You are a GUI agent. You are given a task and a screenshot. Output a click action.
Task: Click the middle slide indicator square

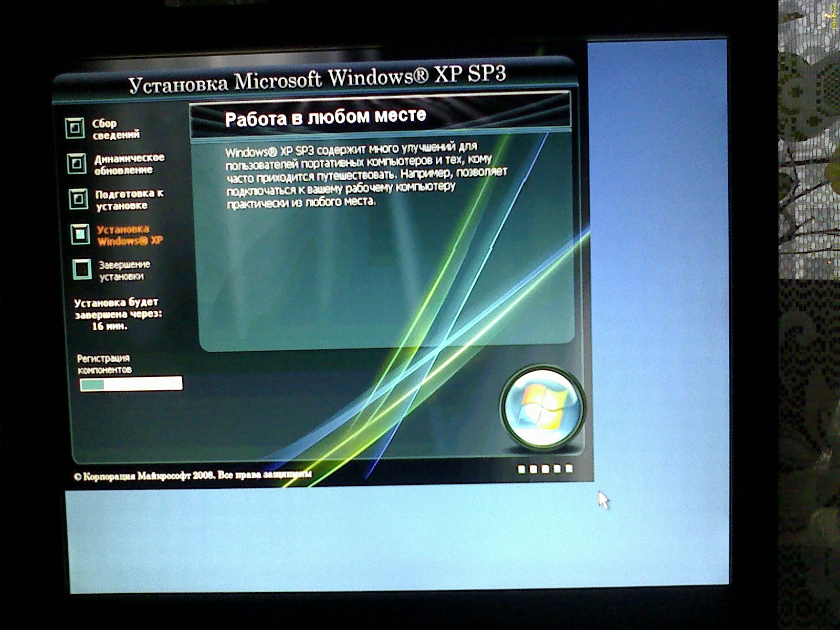[545, 469]
